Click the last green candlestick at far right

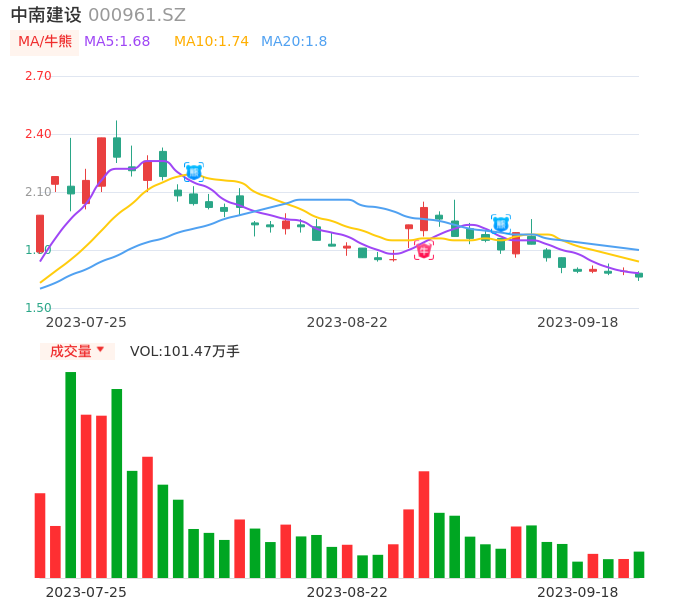click(x=639, y=275)
